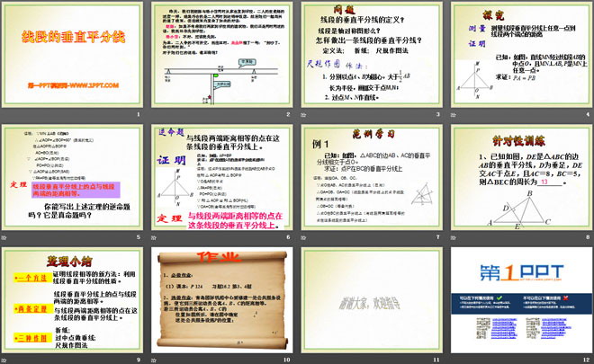Click the animation star icon under slide 8

point(453,237)
